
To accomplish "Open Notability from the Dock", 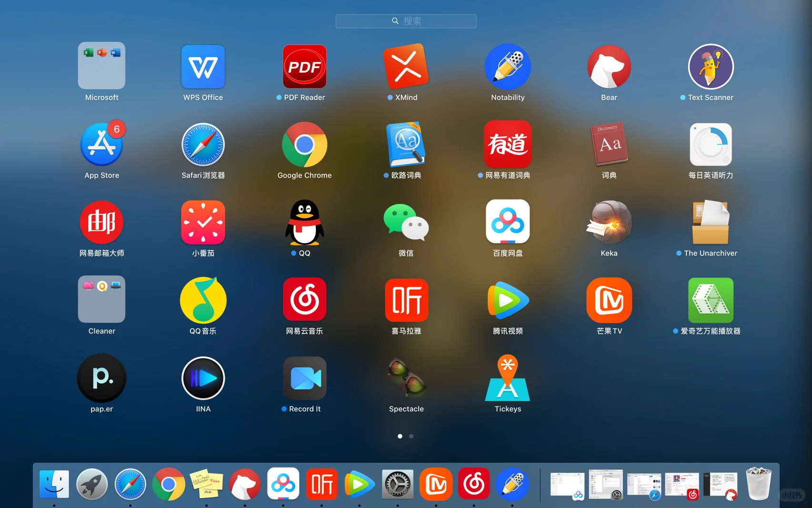I will click(x=512, y=484).
